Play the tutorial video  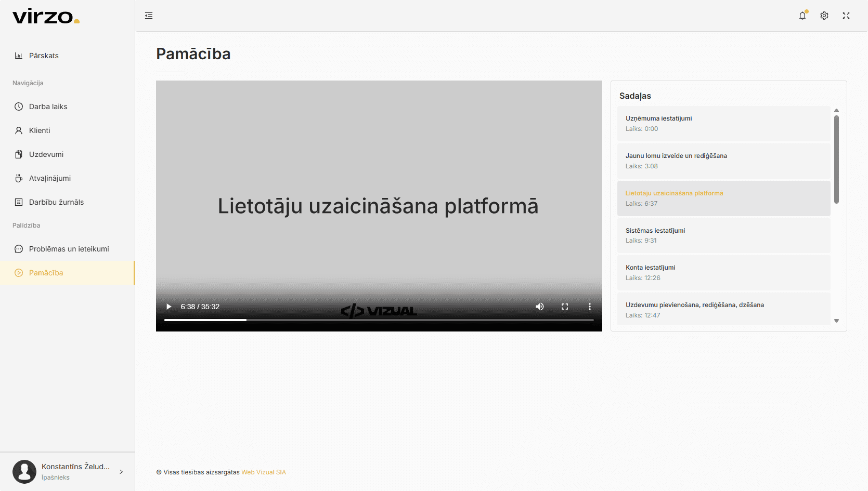coord(169,307)
